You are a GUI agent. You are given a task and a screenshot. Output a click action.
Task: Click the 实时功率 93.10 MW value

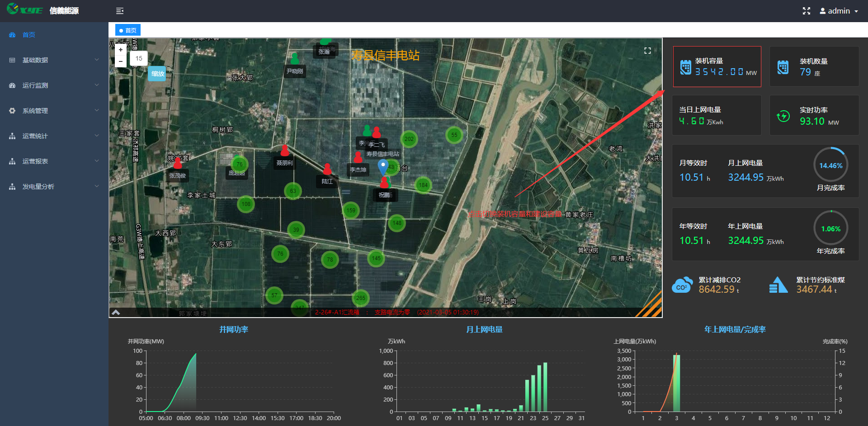(x=819, y=121)
